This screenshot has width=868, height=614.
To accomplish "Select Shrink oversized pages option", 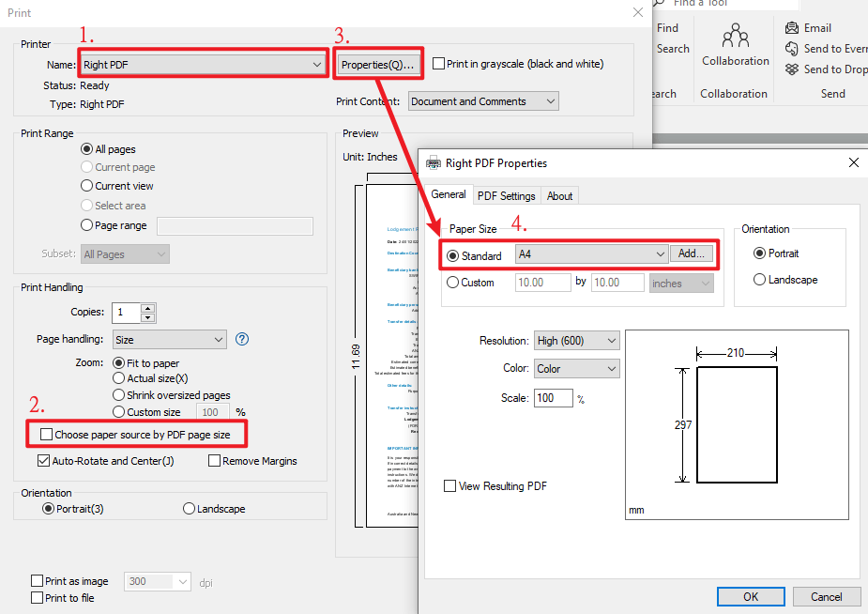I will tap(118, 394).
